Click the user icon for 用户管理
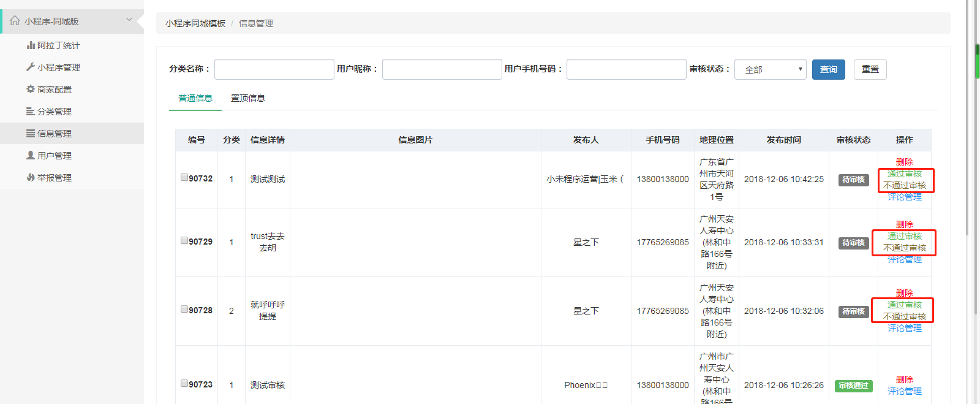Image resolution: width=980 pixels, height=404 pixels. pyautogui.click(x=31, y=156)
